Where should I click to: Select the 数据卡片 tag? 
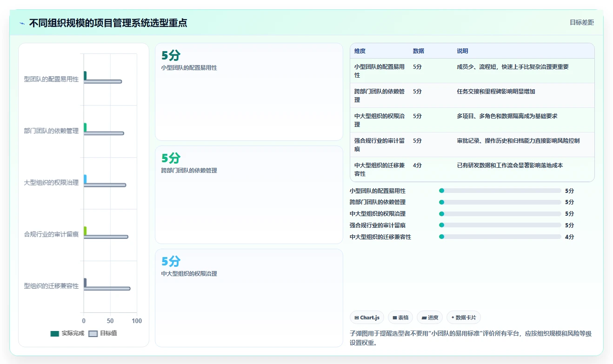(463, 318)
